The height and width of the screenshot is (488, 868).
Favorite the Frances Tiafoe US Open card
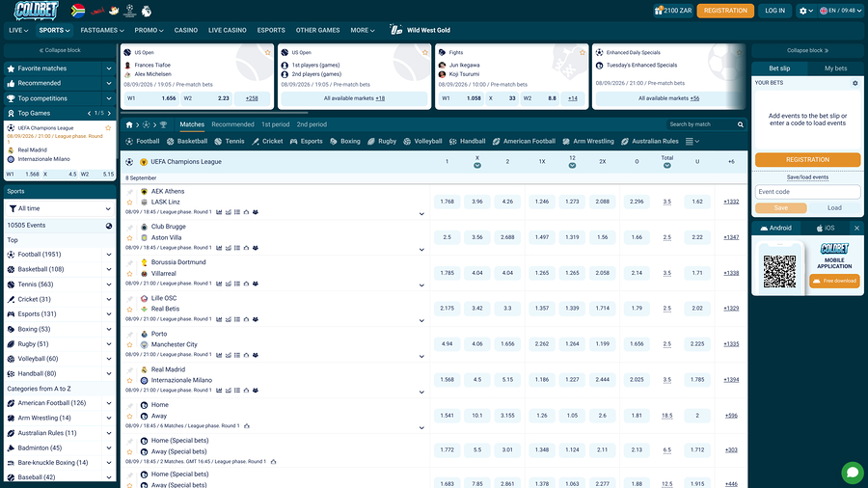tap(268, 53)
